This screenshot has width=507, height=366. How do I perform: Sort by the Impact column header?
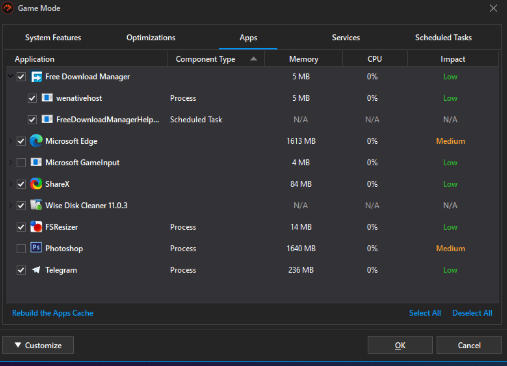453,59
